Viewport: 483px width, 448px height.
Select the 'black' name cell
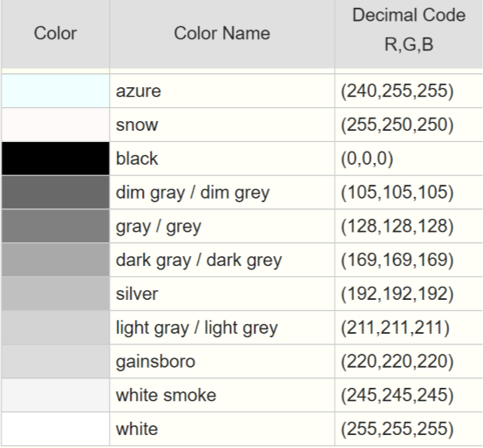click(222, 159)
